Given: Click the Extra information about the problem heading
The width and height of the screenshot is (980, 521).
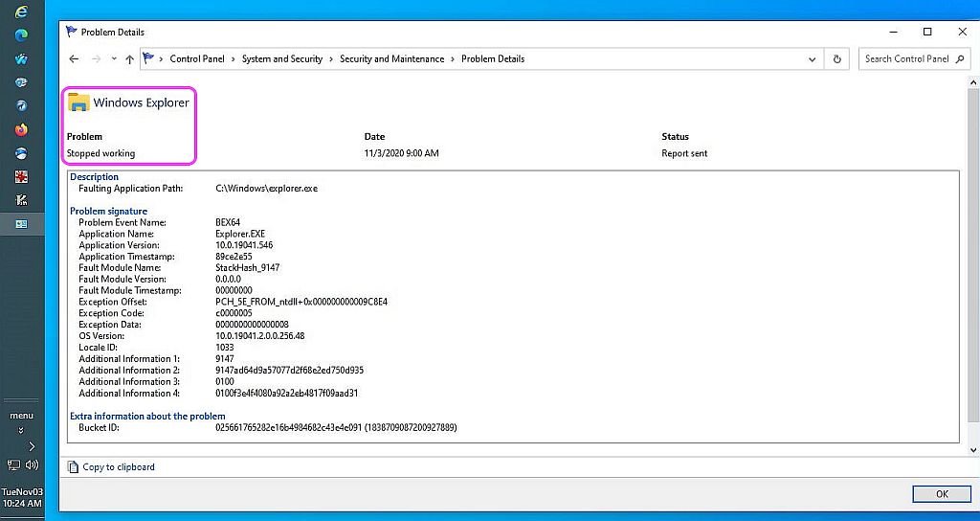Looking at the screenshot, I should [x=147, y=416].
